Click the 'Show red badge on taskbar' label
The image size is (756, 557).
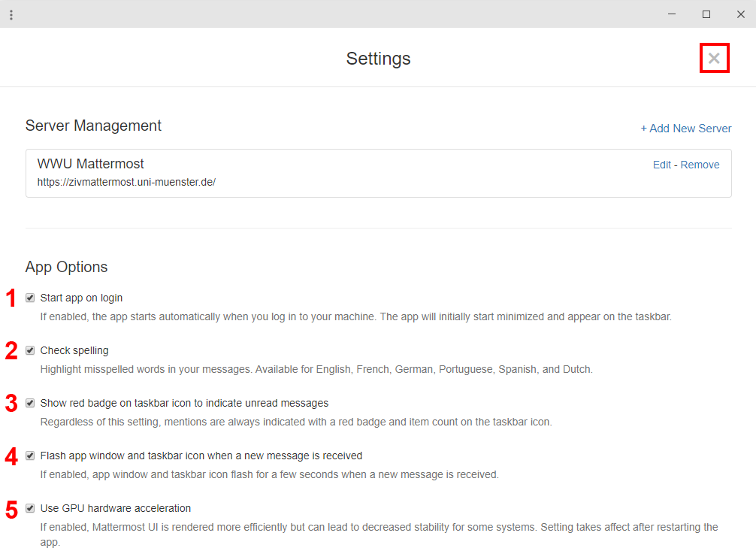tap(184, 403)
